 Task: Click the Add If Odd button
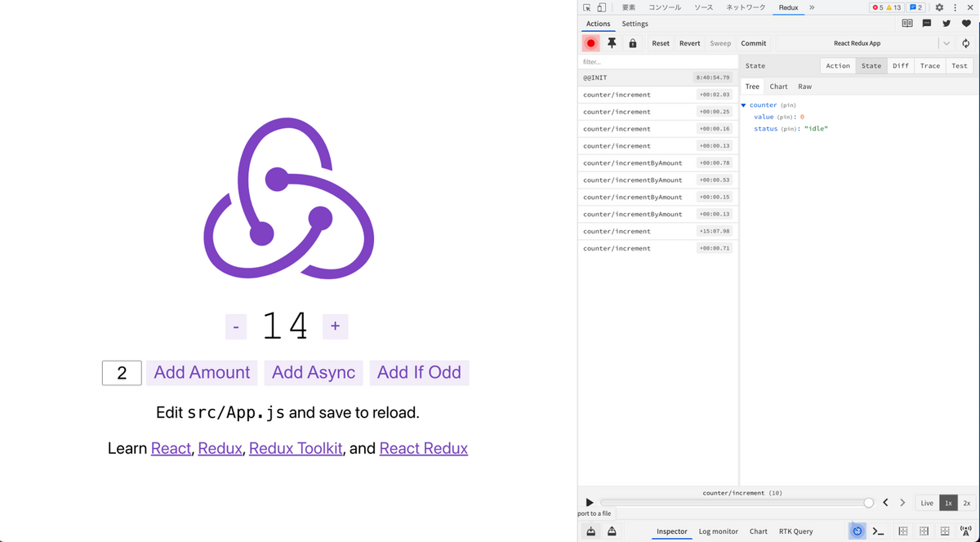419,372
